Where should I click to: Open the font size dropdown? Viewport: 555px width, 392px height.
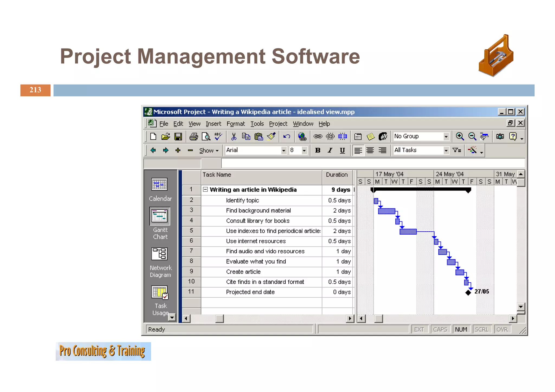[304, 150]
